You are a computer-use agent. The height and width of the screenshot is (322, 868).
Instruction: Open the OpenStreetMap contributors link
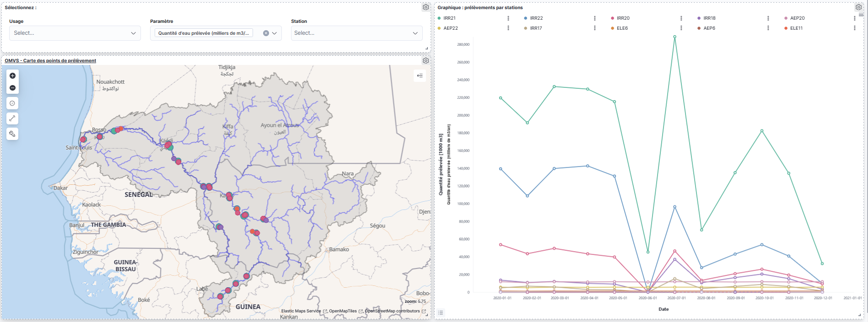coord(392,311)
